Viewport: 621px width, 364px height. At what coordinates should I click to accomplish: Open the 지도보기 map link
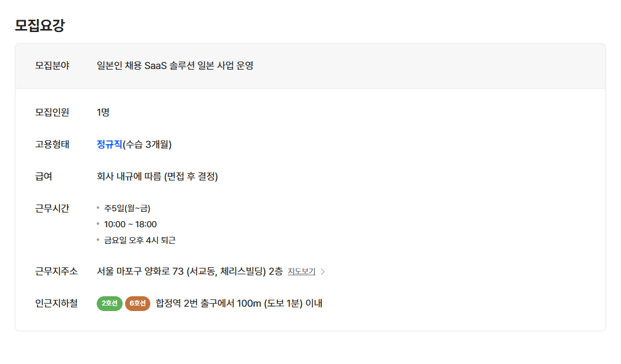point(301,272)
